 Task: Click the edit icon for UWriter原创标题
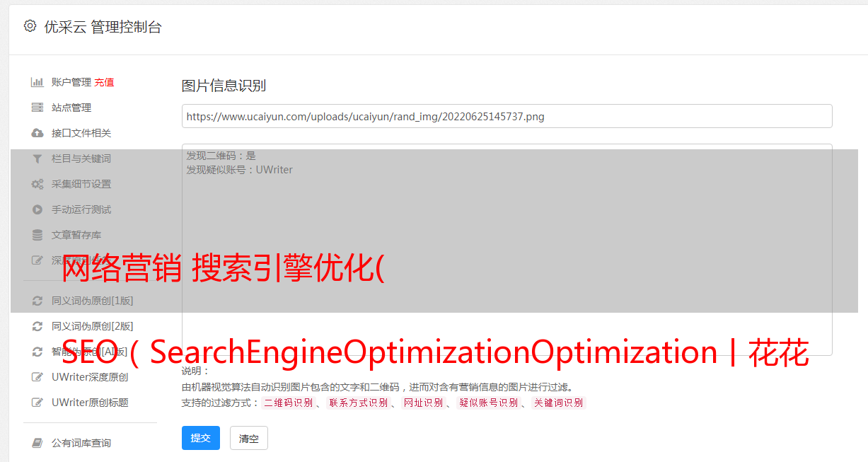[x=37, y=403]
